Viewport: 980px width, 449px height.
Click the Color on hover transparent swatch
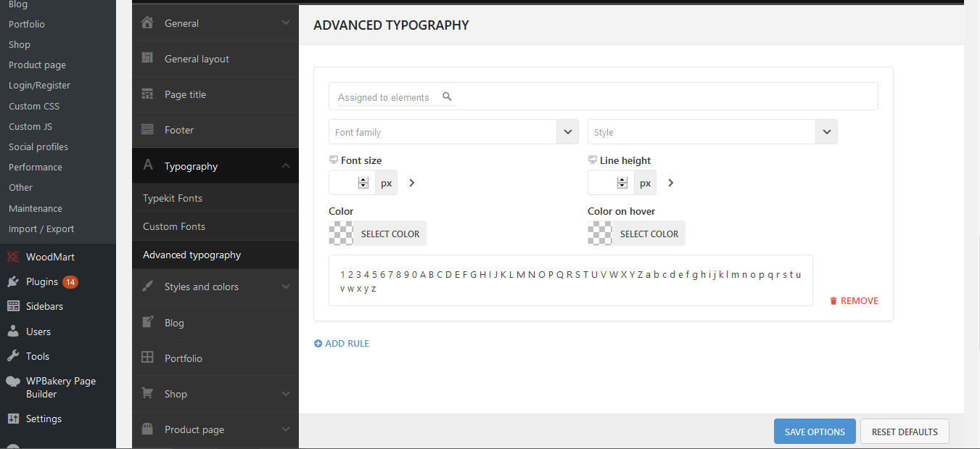point(600,234)
